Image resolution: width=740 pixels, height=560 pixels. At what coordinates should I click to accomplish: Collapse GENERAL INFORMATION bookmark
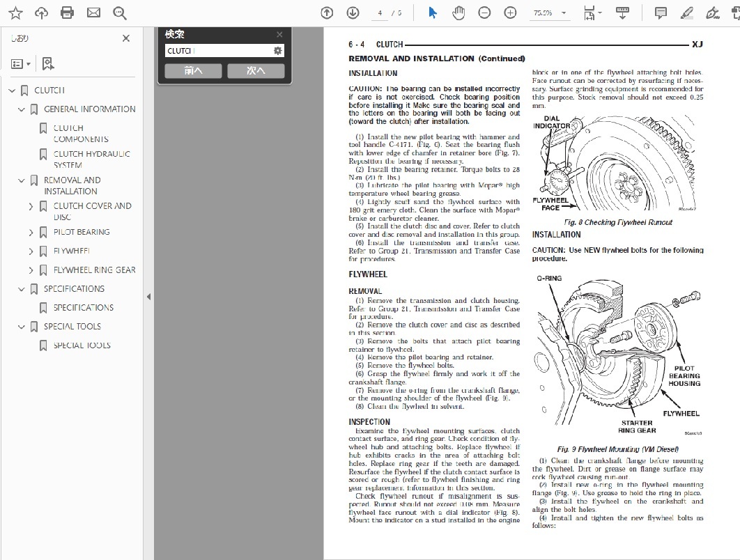tap(21, 109)
